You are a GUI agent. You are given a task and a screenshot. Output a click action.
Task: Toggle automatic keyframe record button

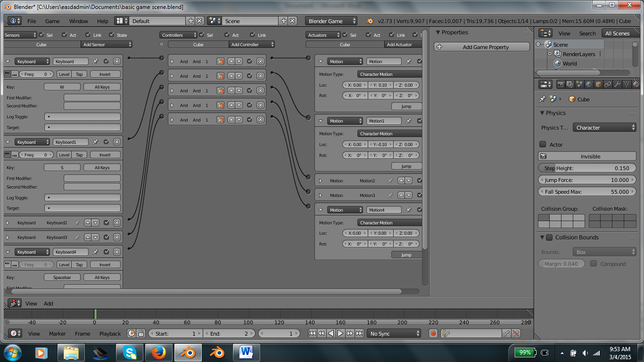433,333
